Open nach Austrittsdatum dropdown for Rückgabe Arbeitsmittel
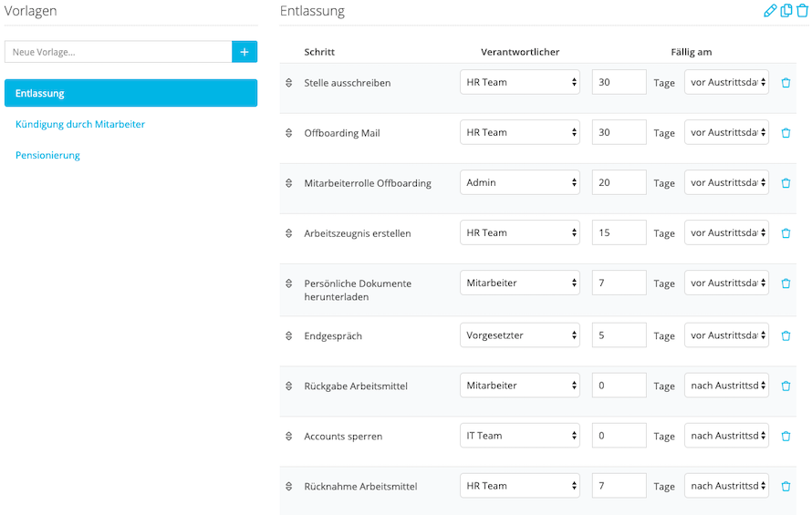 coord(726,386)
